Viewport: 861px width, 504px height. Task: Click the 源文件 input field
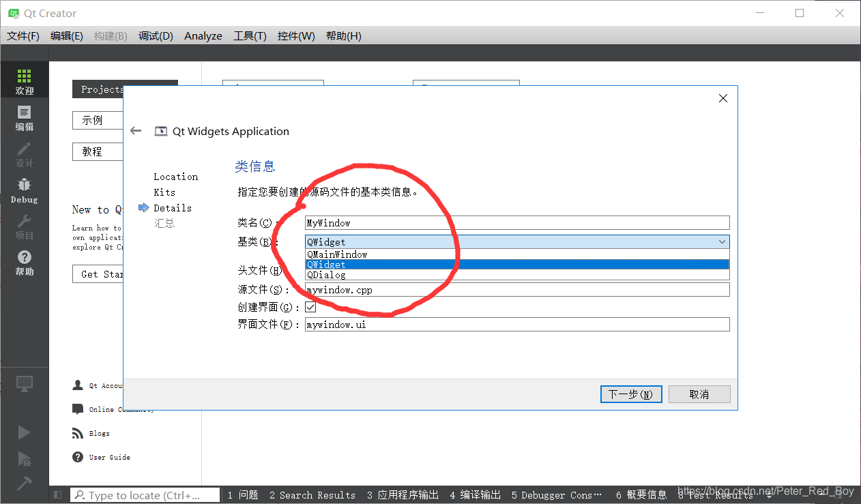[x=517, y=290]
